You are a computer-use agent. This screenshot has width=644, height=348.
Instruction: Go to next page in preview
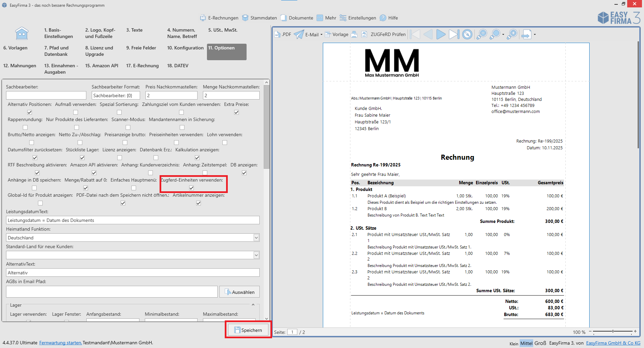click(x=441, y=34)
